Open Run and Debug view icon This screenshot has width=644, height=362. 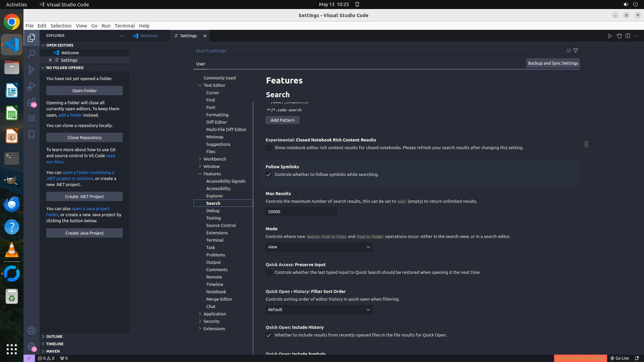pyautogui.click(x=32, y=86)
